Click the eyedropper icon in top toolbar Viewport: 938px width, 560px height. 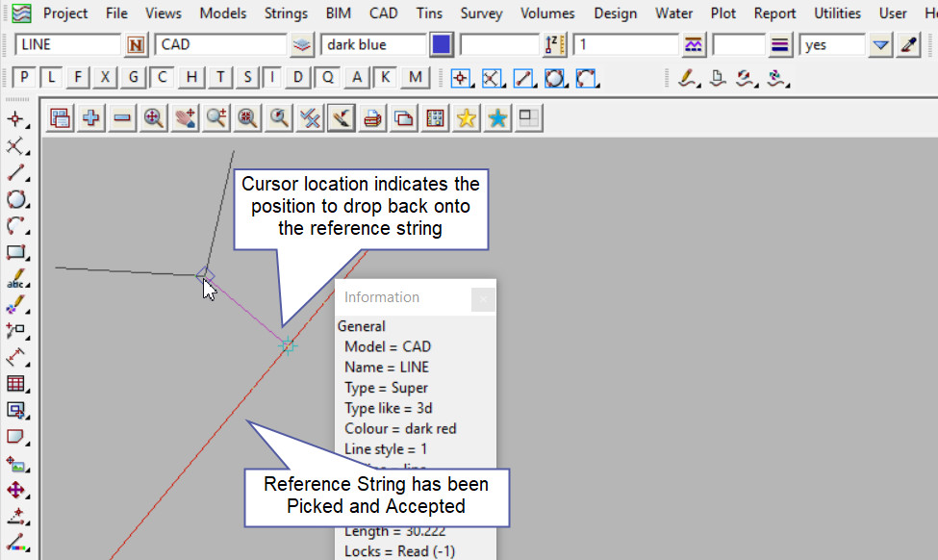909,45
